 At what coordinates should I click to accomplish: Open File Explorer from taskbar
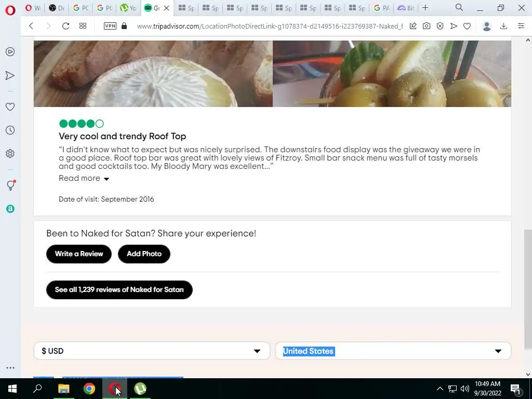pos(63,389)
